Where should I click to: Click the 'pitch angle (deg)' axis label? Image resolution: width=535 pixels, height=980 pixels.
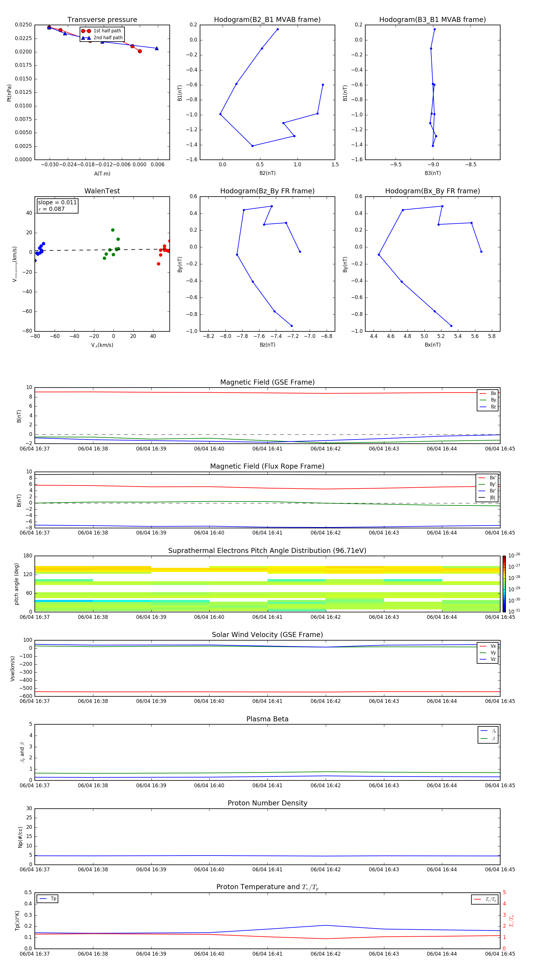[x=16, y=584]
